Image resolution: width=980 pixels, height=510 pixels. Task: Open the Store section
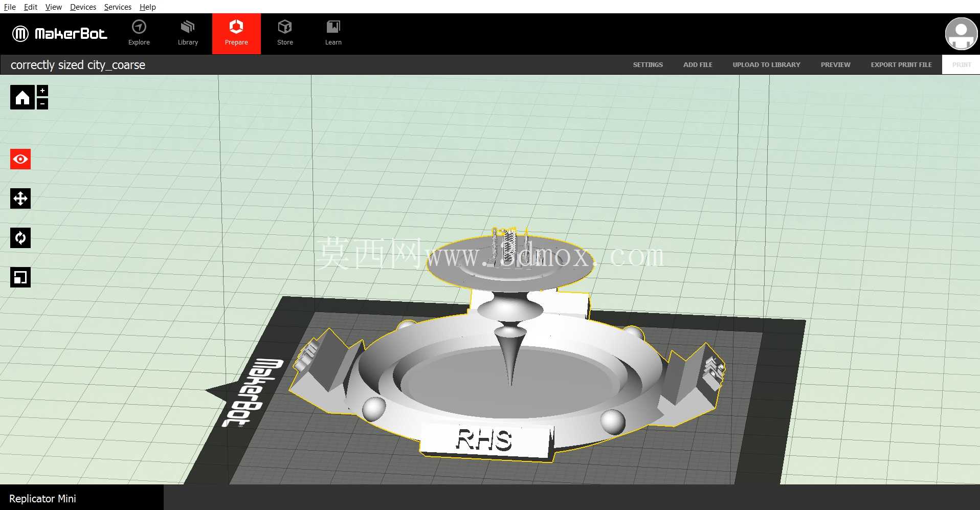pyautogui.click(x=285, y=33)
